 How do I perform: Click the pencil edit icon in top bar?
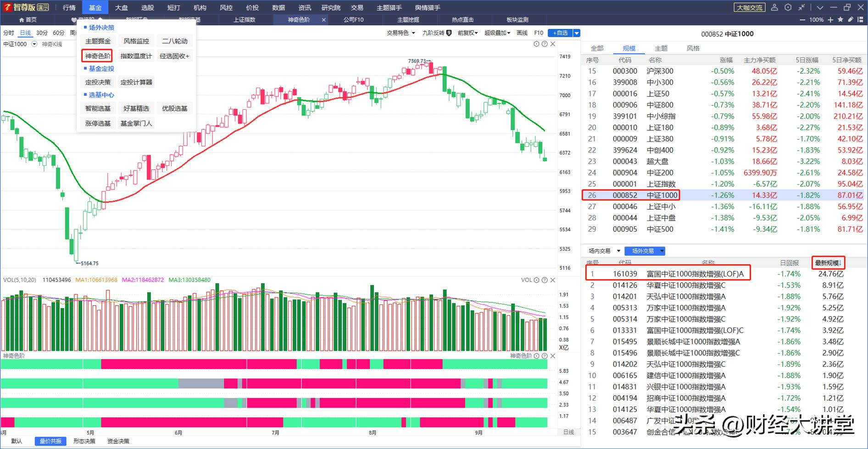[x=850, y=20]
